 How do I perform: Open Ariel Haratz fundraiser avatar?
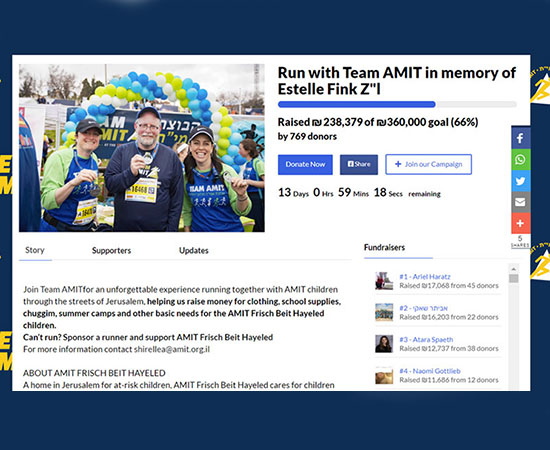pos(384,281)
